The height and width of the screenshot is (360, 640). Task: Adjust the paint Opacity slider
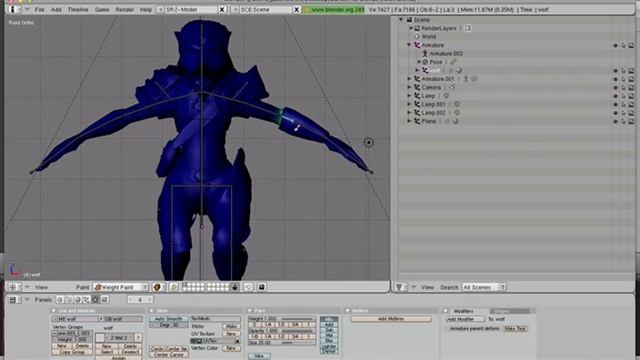[x=282, y=331]
